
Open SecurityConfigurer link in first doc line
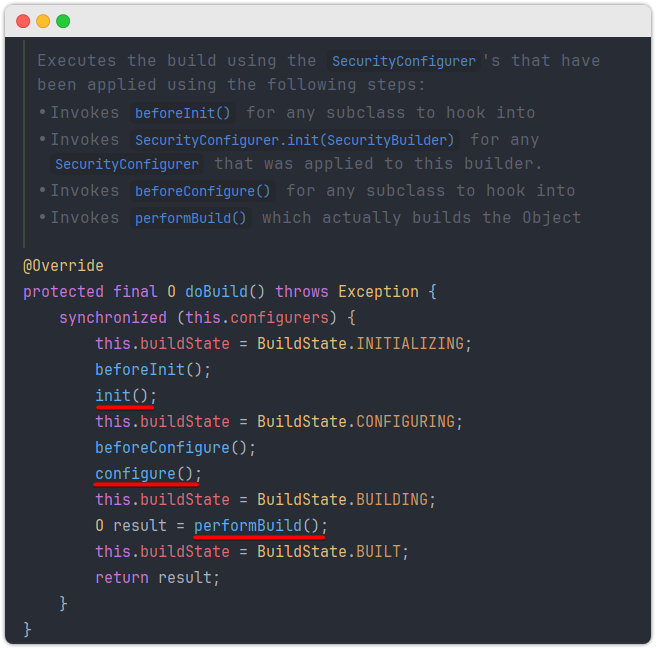404,61
